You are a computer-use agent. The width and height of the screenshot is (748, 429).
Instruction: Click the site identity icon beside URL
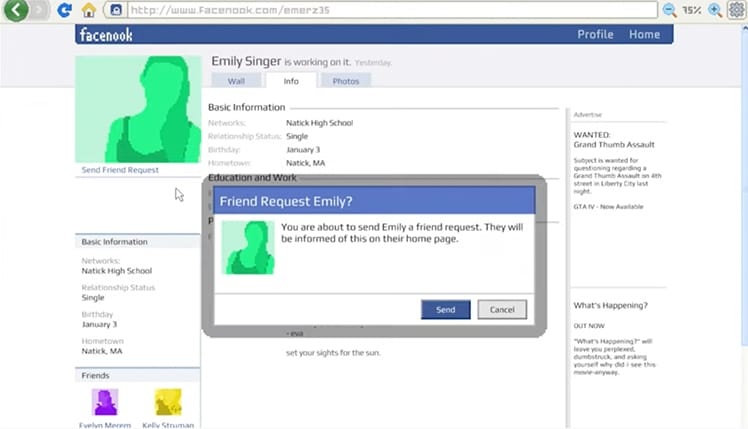116,10
